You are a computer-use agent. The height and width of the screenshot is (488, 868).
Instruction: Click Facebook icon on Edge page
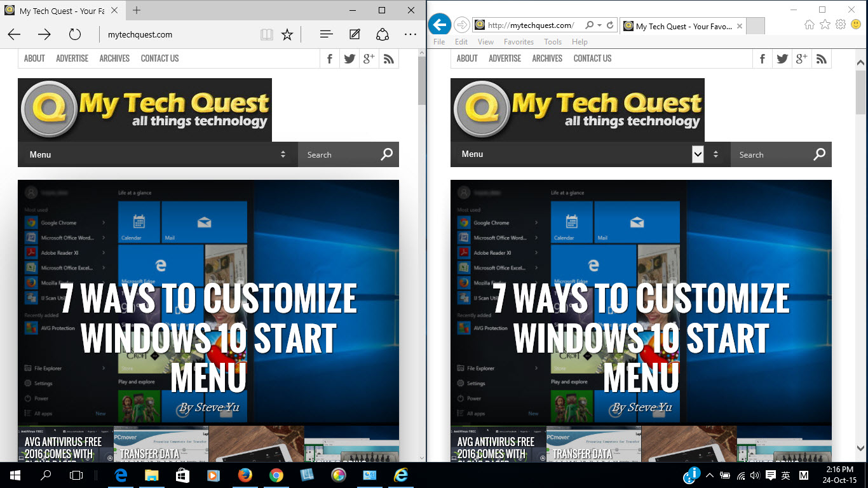330,58
